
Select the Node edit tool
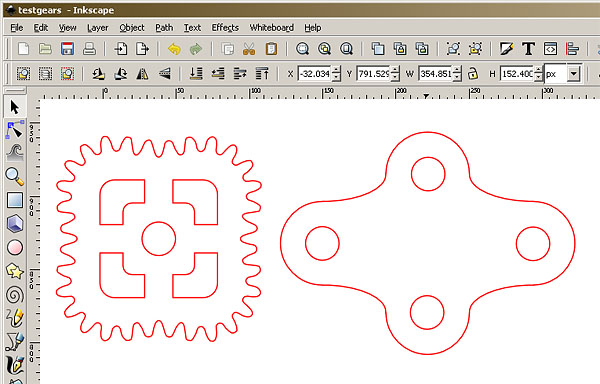pos(15,130)
